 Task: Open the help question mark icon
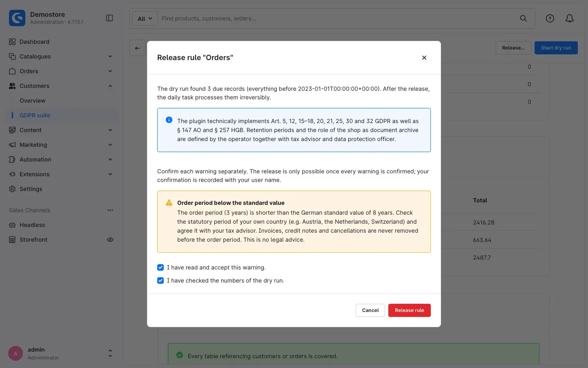[x=550, y=18]
